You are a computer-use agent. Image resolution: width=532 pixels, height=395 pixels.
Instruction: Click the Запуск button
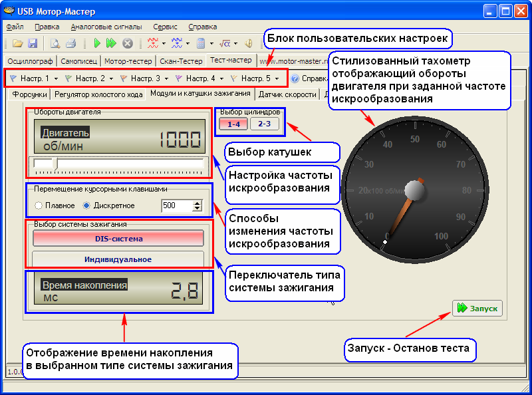477,309
